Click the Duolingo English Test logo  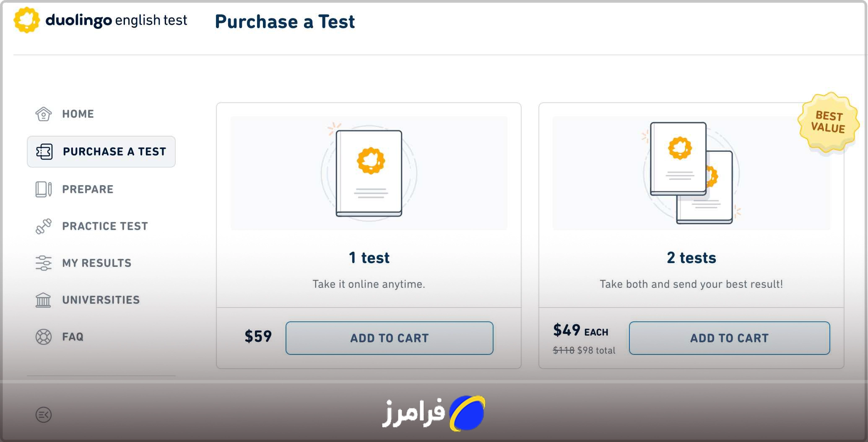coord(101,20)
